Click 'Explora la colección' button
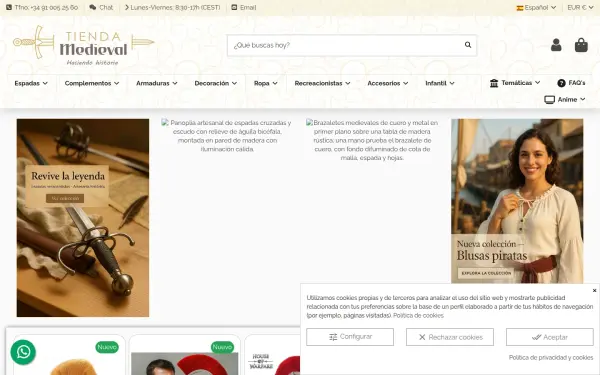Screen dimensions: 600x375 coord(486,273)
